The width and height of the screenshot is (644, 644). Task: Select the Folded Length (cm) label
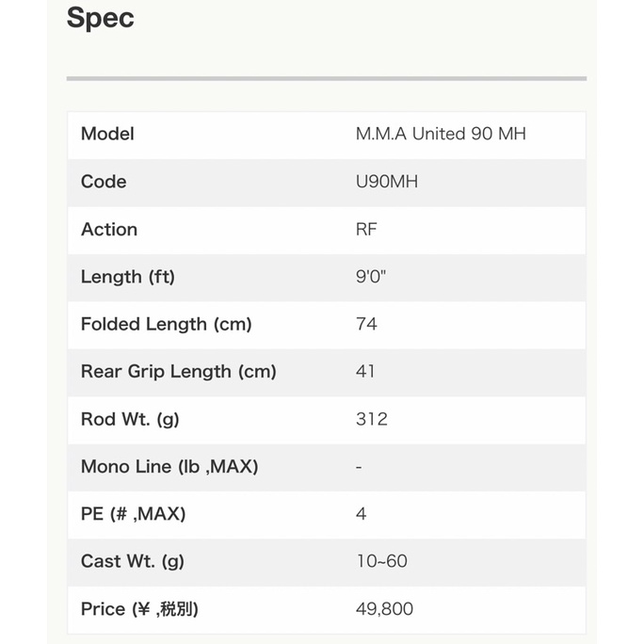167,324
